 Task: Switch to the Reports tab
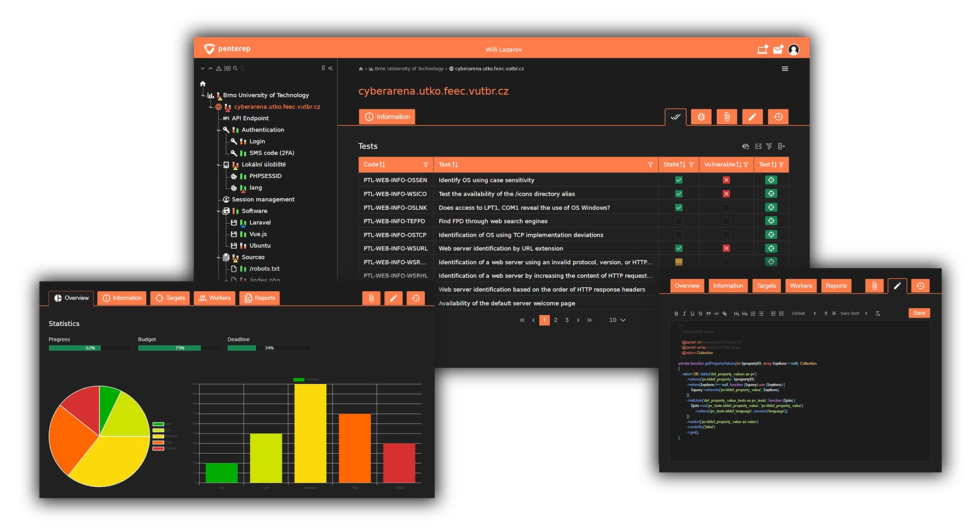click(x=260, y=298)
